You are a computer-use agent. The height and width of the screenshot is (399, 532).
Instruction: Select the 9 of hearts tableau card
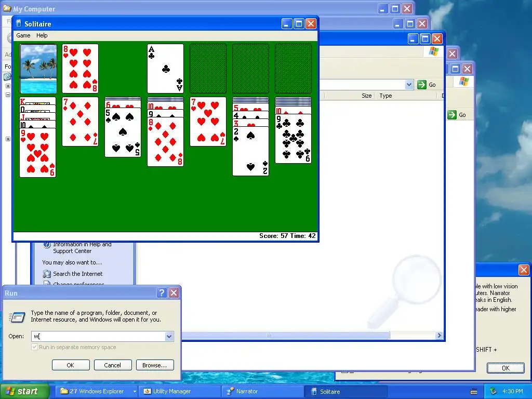pos(37,153)
